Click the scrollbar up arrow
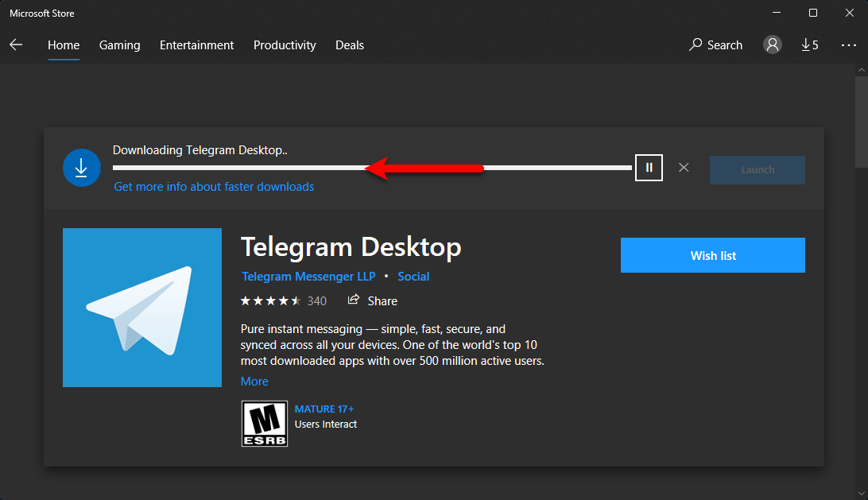The width and height of the screenshot is (868, 500). (x=862, y=70)
